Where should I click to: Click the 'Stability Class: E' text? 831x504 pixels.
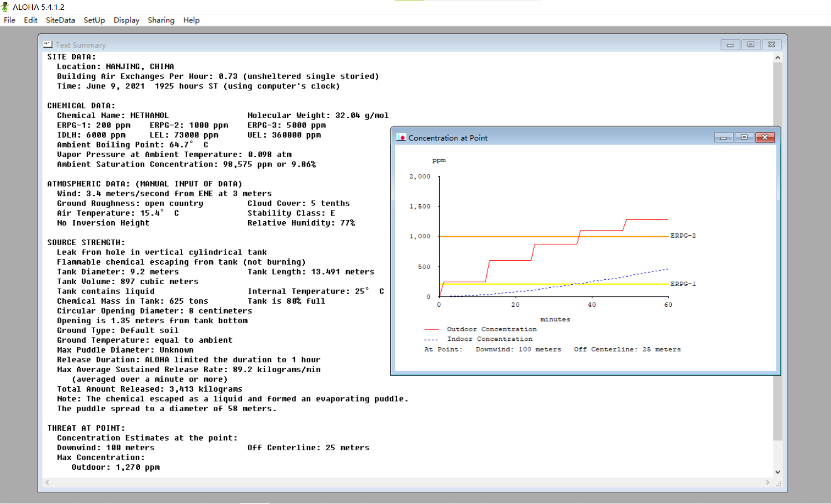[x=291, y=213]
